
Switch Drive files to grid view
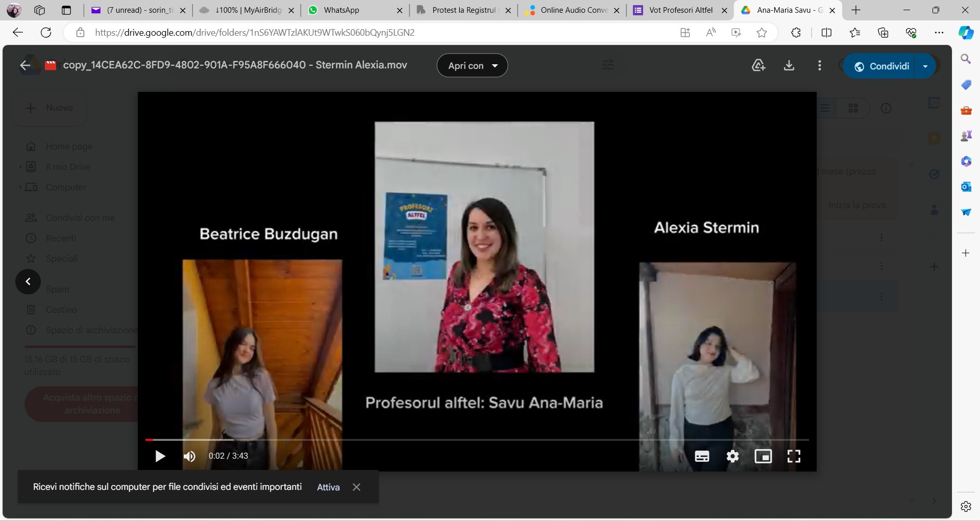click(854, 108)
